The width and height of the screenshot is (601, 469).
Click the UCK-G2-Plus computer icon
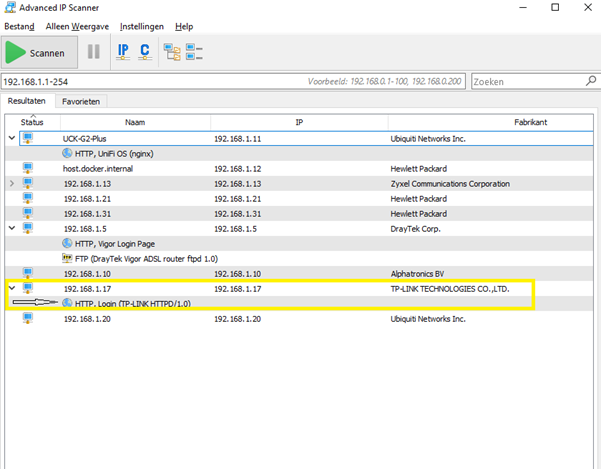tap(28, 138)
